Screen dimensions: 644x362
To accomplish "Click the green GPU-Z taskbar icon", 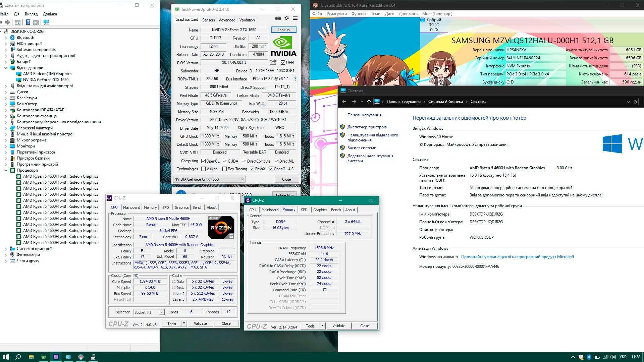I will pyautogui.click(x=43, y=357).
